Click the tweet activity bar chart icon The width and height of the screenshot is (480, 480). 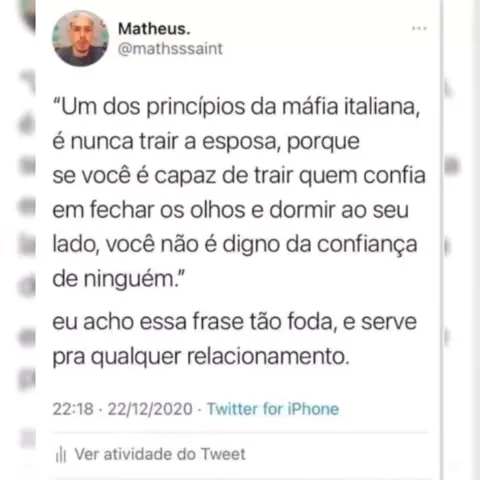61,454
